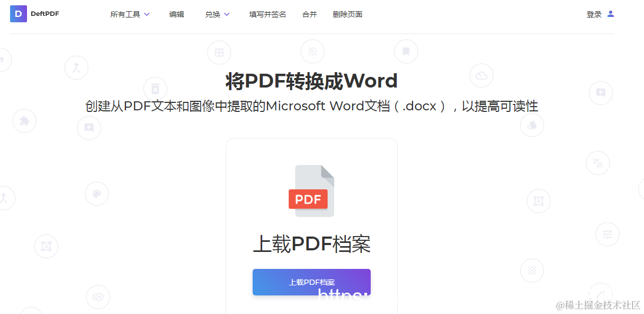
Task: Expand the 所有工具 dropdown menu
Action: click(130, 15)
